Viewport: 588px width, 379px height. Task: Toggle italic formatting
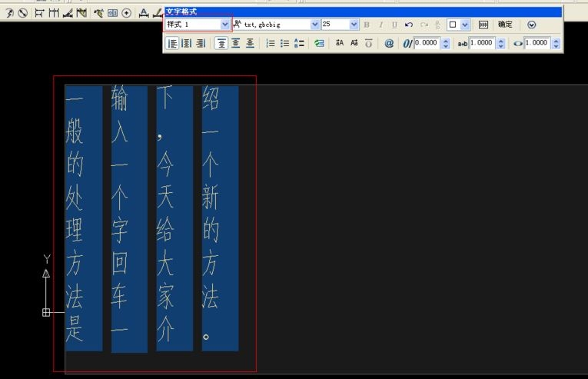coord(381,25)
